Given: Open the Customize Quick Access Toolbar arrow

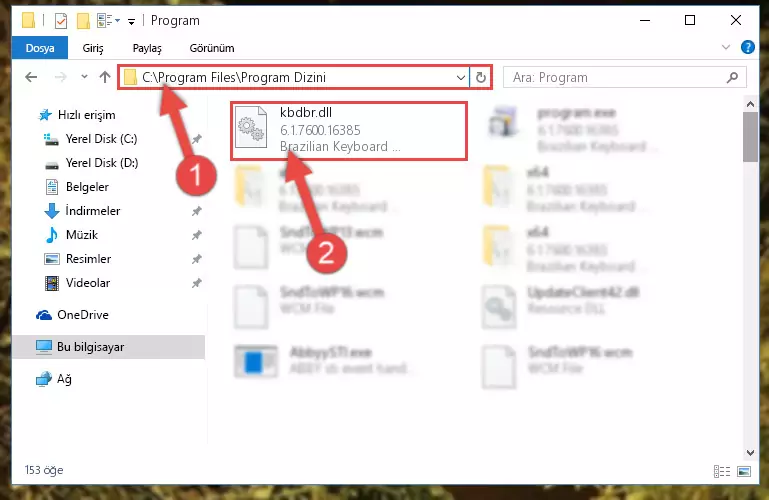Looking at the screenshot, I should [x=131, y=21].
